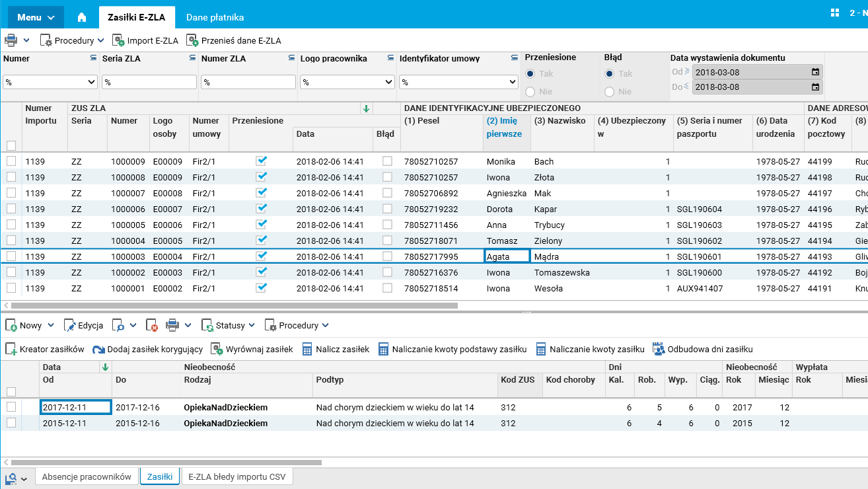Image resolution: width=868 pixels, height=489 pixels.
Task: Expand the Numer filter dropdown
Action: pyautogui.click(x=91, y=83)
